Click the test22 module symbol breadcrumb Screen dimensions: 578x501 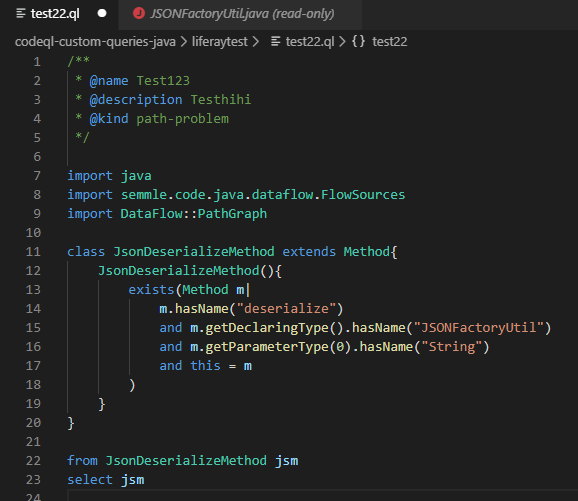(x=390, y=42)
